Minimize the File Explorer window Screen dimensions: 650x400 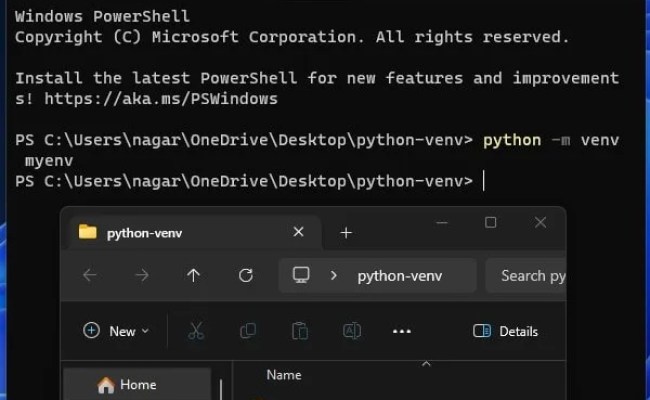pos(442,223)
